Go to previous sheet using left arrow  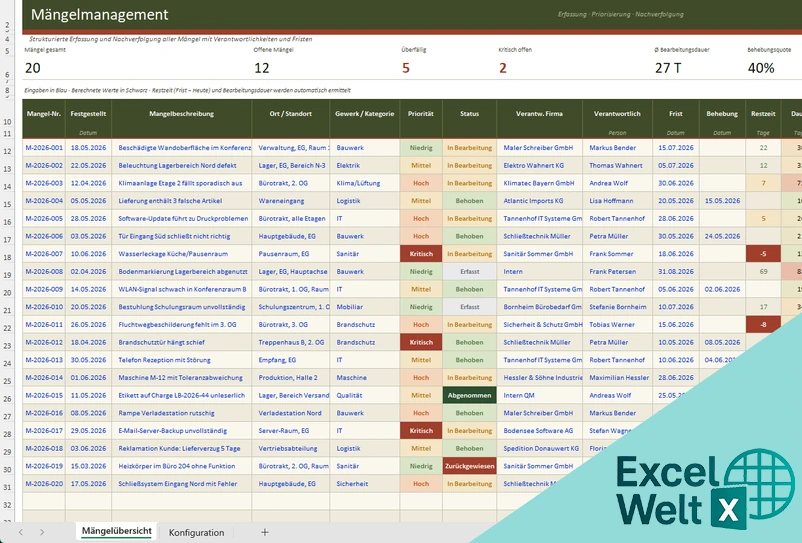(20, 532)
